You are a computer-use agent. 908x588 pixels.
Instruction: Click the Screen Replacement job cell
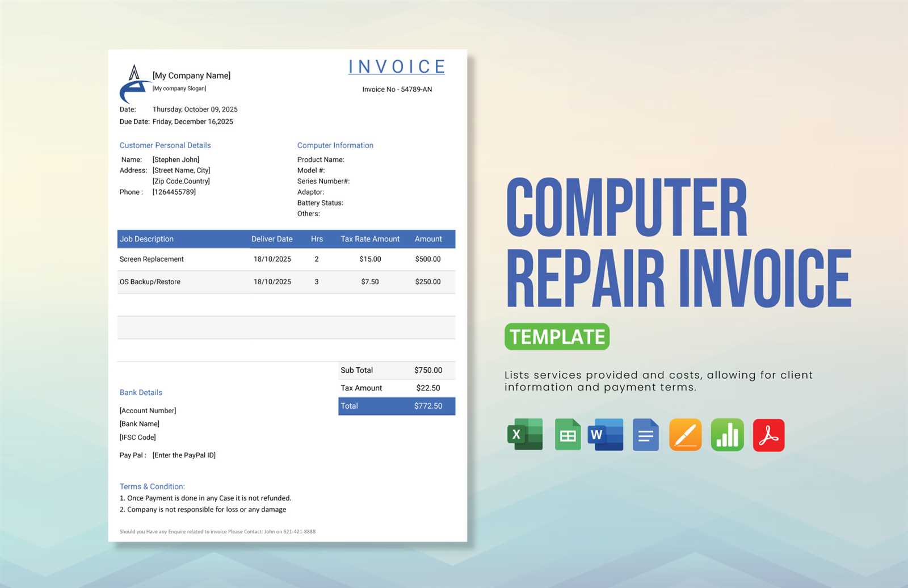[152, 259]
